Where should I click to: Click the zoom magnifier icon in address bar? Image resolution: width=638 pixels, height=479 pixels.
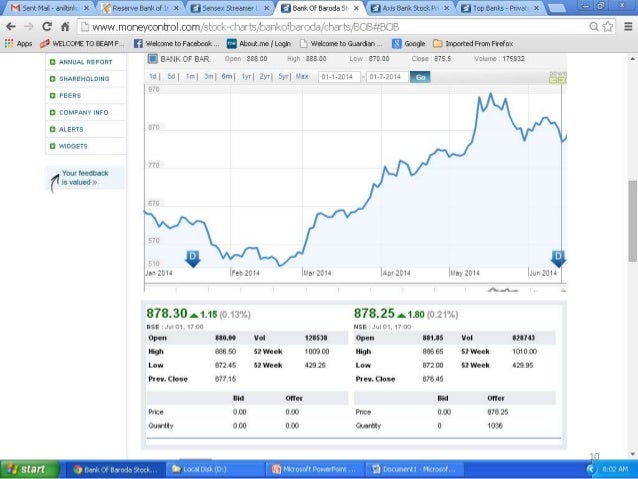pos(594,27)
